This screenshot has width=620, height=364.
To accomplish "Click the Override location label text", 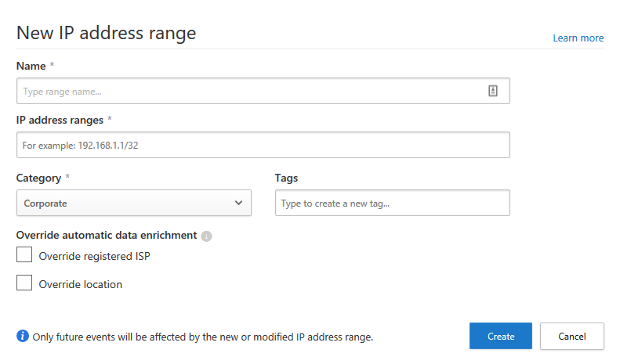I will coord(81,284).
